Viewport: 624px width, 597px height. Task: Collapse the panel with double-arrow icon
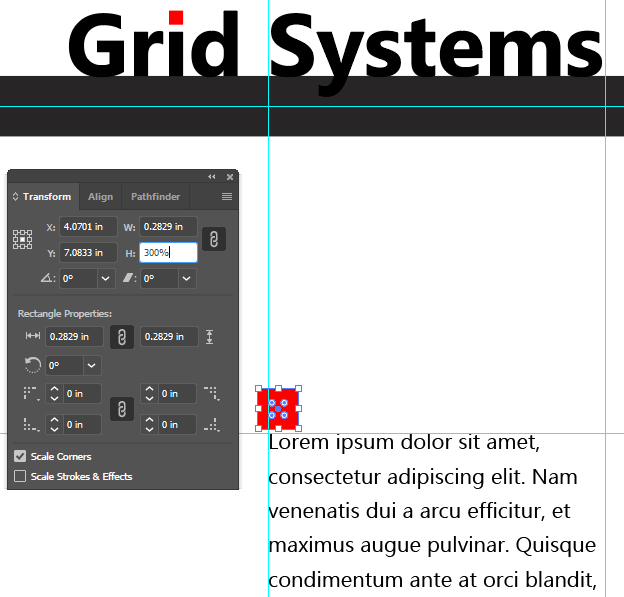[x=212, y=177]
